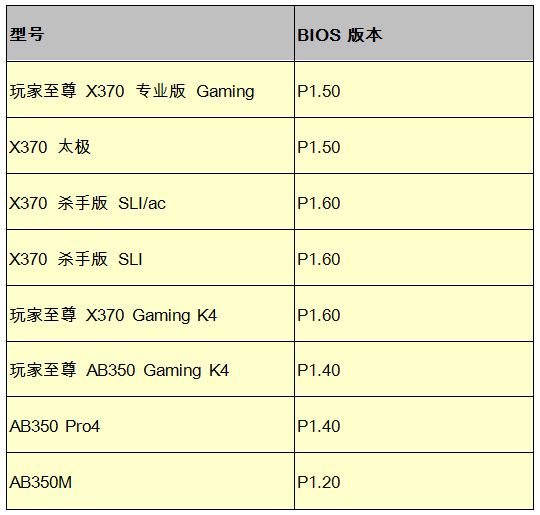This screenshot has width=540, height=515.
Task: Select the X370 太极 model cell
Action: [x=150, y=146]
